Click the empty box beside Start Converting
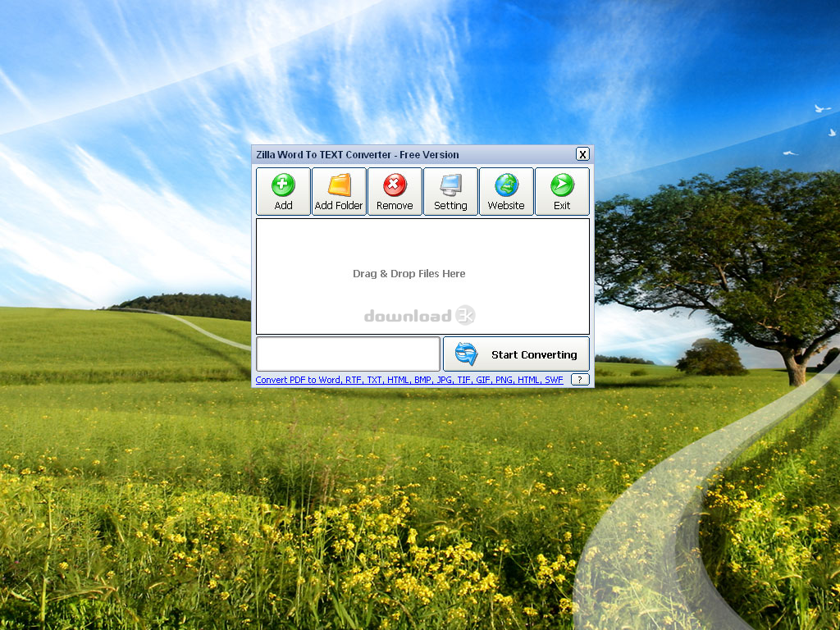 coord(348,354)
